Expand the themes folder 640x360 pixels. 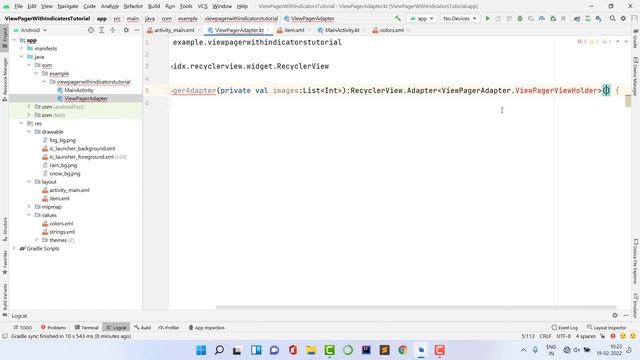[37, 240]
